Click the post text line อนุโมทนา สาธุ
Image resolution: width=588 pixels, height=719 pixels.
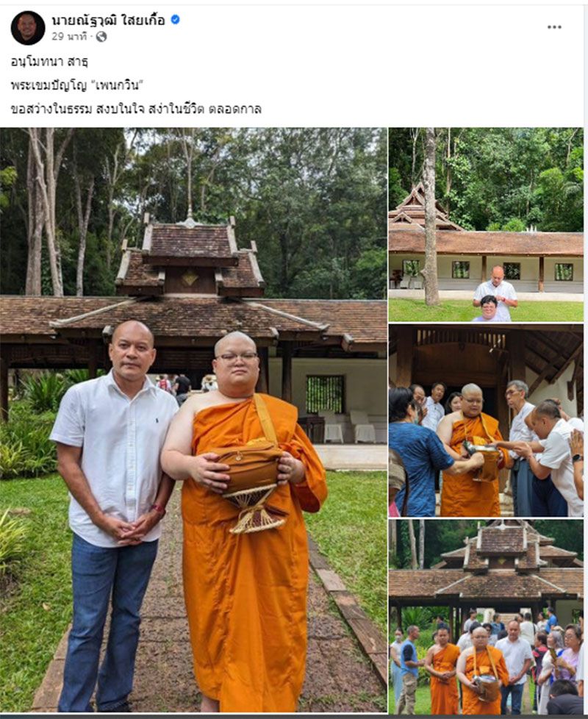(x=49, y=62)
